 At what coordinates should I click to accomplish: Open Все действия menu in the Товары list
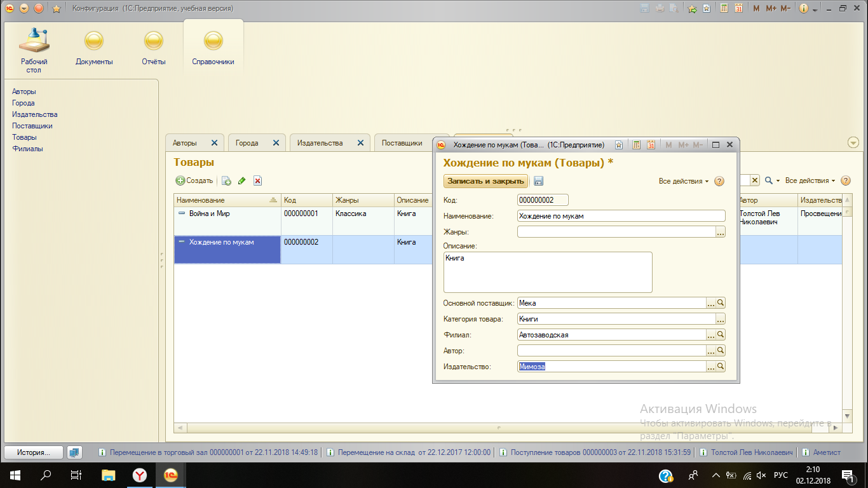coord(810,180)
